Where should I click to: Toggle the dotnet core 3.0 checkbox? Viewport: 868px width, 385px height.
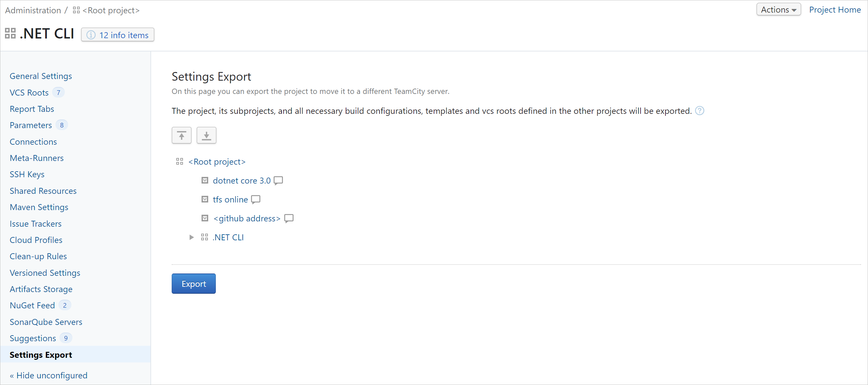(205, 180)
